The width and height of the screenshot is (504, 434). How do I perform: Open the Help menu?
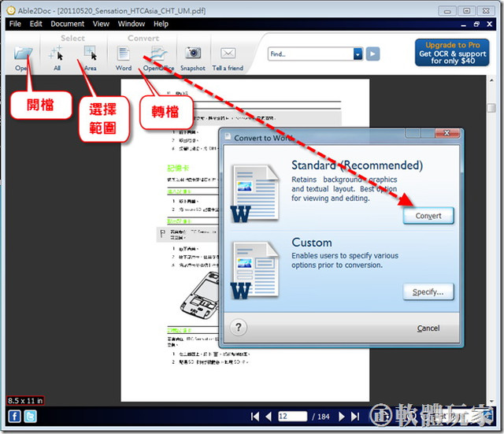click(x=161, y=24)
